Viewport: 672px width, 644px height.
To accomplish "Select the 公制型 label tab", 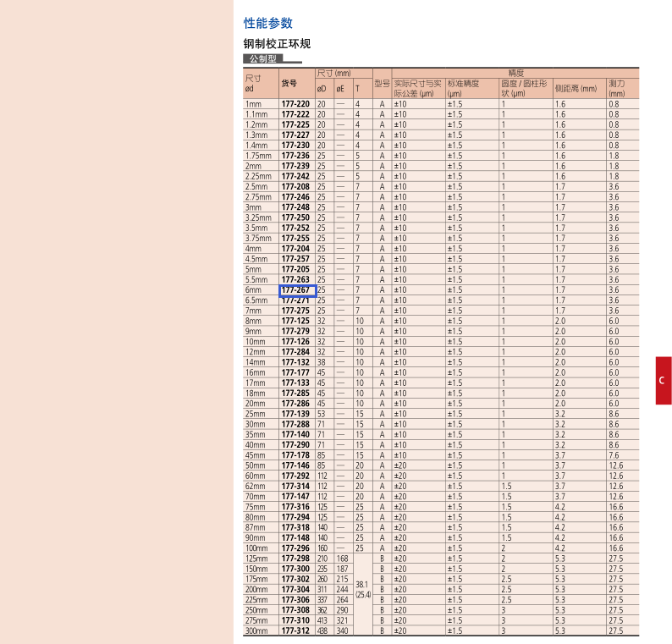I will (262, 58).
